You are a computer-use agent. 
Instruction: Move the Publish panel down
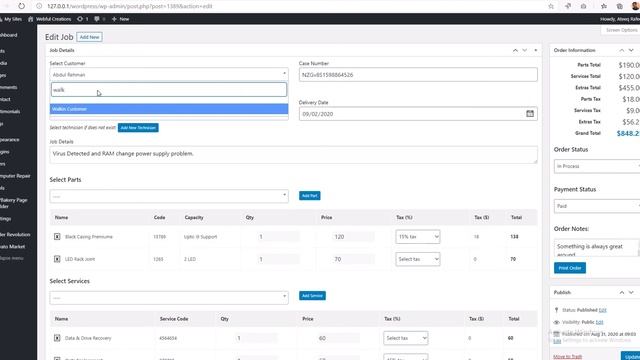[x=631, y=293]
